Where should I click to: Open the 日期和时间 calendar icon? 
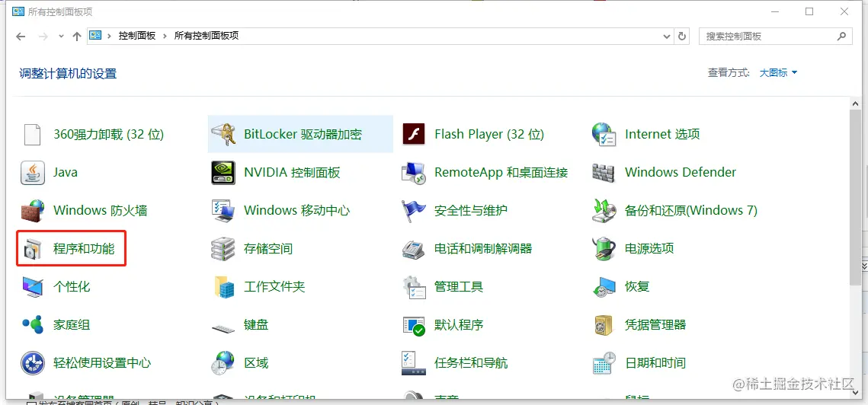[x=604, y=363]
